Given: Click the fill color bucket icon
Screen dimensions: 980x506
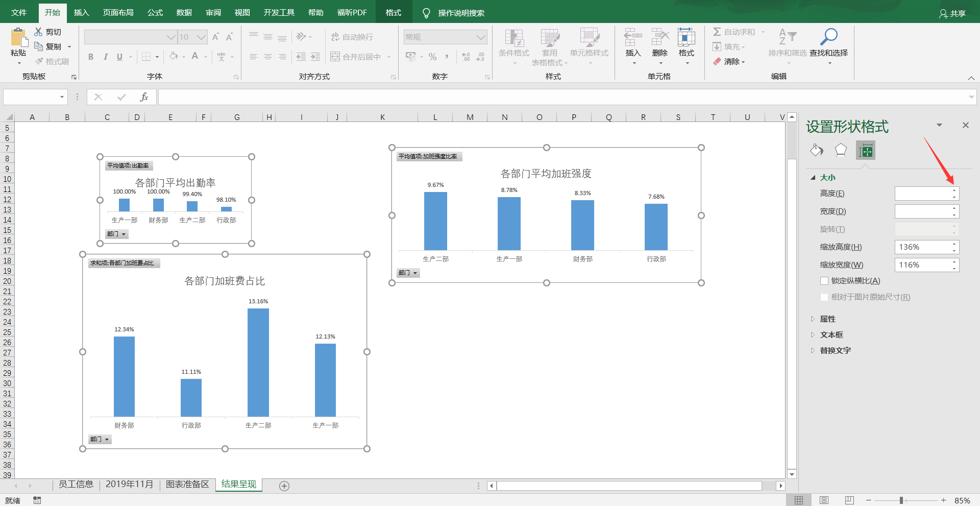Looking at the screenshot, I should 174,56.
